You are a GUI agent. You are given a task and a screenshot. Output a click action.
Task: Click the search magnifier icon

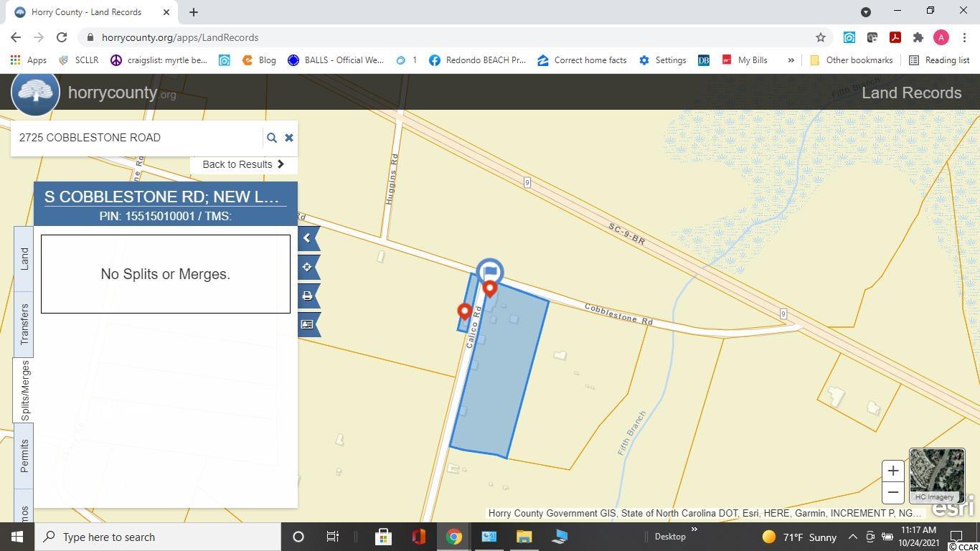tap(271, 138)
